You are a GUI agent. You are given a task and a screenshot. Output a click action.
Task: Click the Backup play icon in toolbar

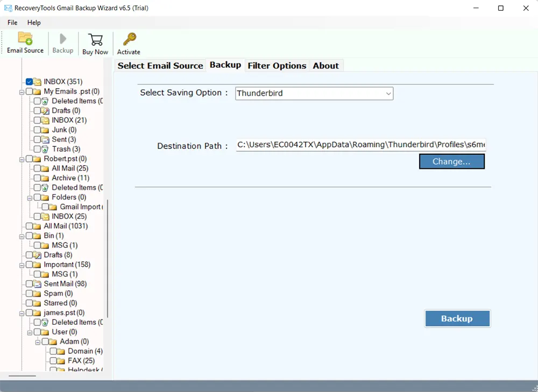[62, 39]
